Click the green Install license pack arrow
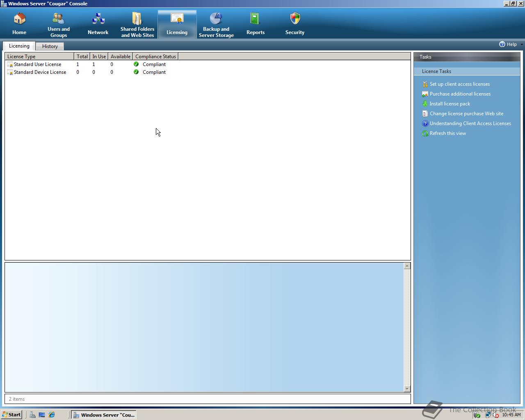The image size is (525, 420). [x=425, y=104]
